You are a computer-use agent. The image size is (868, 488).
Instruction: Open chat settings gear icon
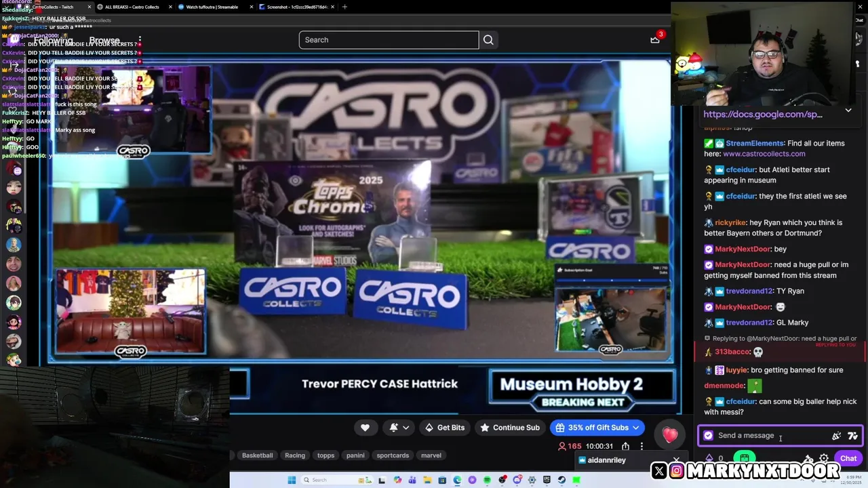point(824,459)
